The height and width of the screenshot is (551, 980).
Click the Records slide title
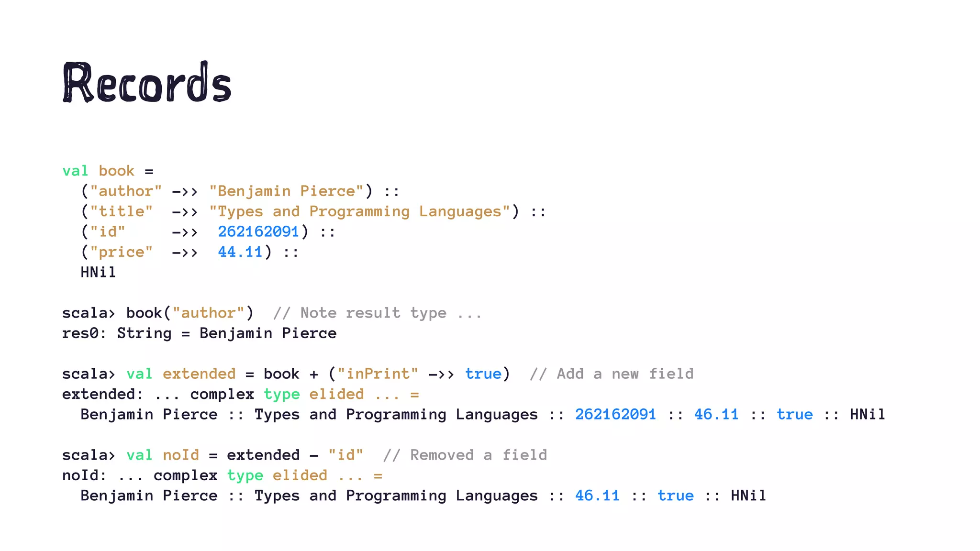point(146,82)
